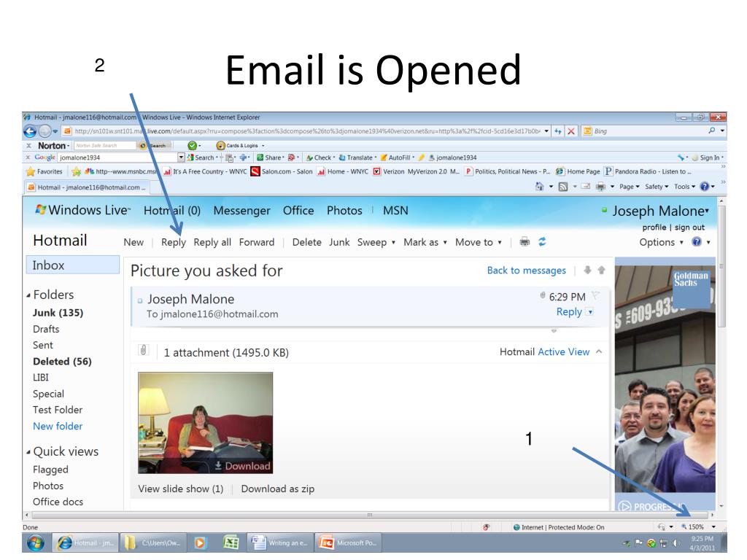This screenshot has width=747, height=560.
Task: Click the sign out link
Action: (x=689, y=227)
